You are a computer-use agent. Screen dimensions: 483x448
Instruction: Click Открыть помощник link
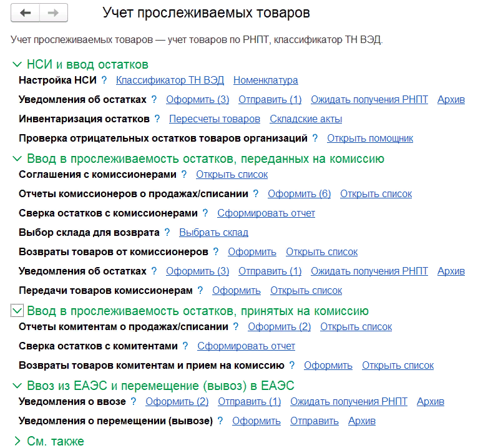[369, 139]
